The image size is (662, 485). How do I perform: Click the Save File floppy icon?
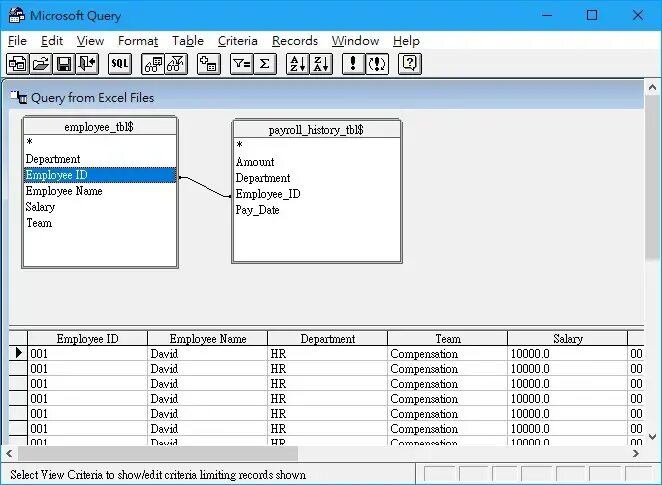click(x=64, y=64)
